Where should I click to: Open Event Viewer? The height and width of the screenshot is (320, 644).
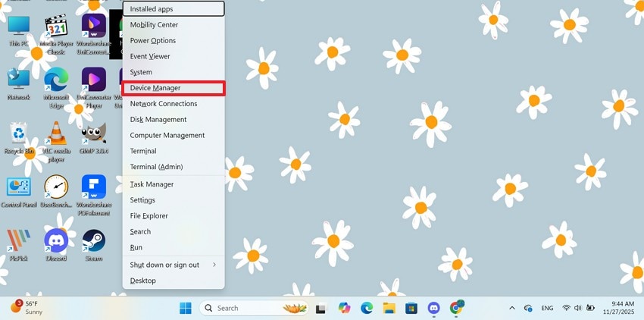click(x=174, y=56)
